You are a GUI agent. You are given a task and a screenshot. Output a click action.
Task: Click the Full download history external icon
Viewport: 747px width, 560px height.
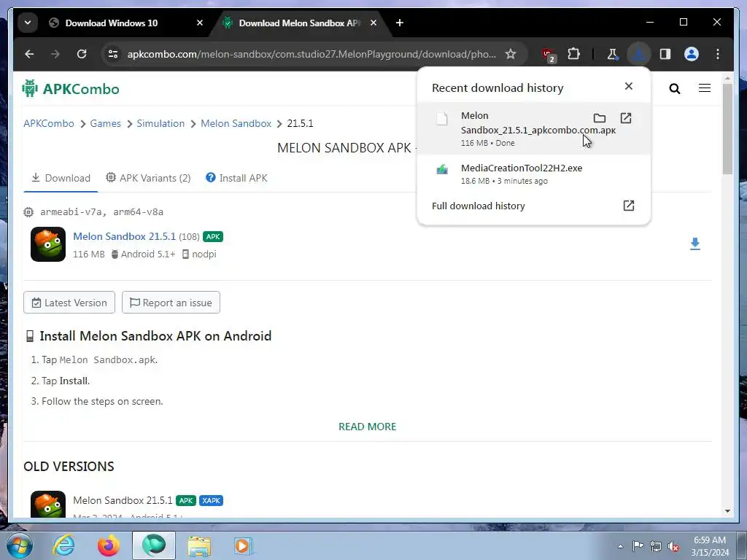tap(629, 205)
